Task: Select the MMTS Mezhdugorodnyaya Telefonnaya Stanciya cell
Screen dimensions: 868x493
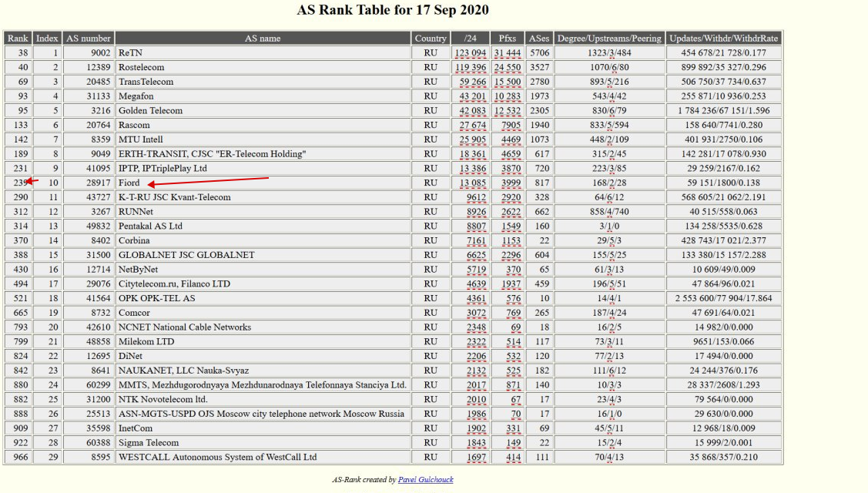Action: [263, 384]
